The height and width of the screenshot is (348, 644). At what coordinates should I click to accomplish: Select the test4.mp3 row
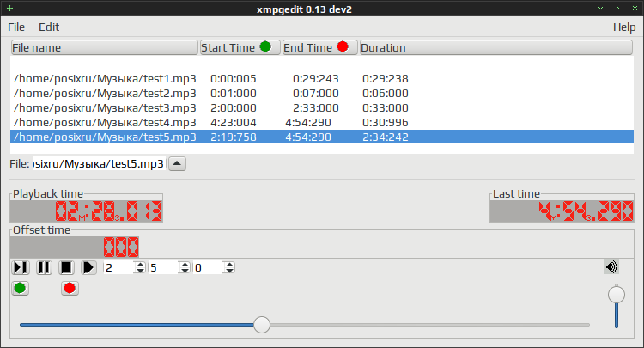pos(322,122)
